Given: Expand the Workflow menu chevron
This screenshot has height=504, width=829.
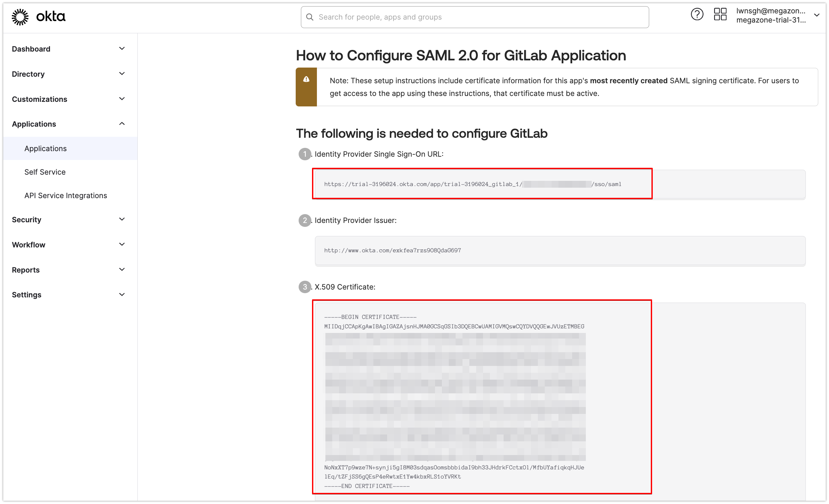Looking at the screenshot, I should (122, 244).
